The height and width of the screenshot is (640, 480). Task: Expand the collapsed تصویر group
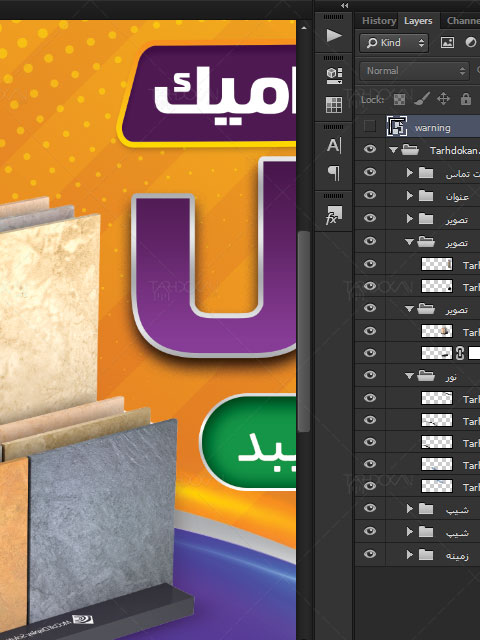[x=409, y=219]
